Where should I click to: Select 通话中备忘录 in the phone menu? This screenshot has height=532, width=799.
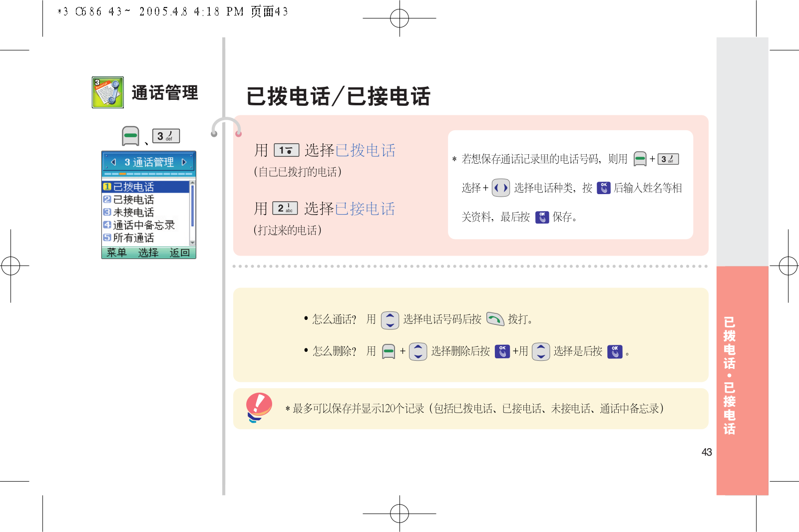[146, 225]
